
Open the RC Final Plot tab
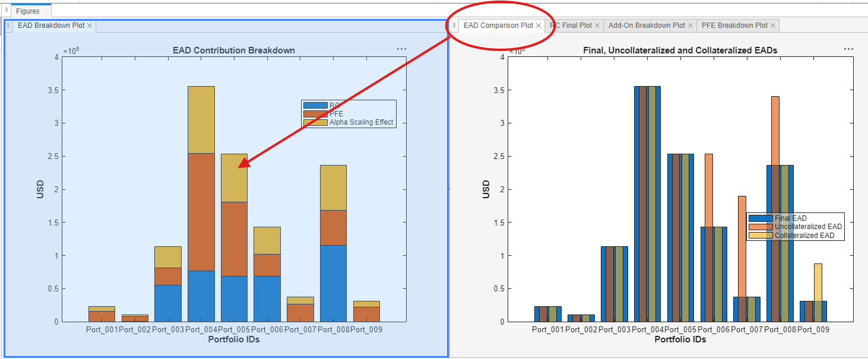click(x=572, y=26)
